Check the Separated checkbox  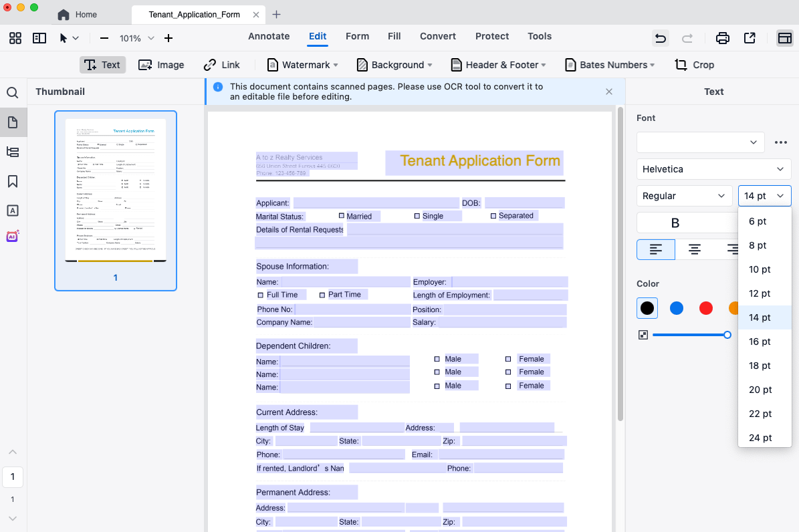point(493,216)
